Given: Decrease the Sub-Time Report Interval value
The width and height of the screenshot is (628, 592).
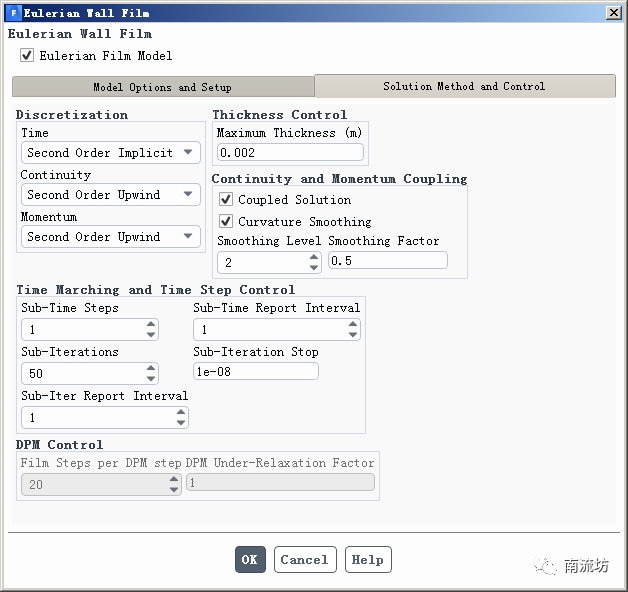Looking at the screenshot, I should 353,334.
